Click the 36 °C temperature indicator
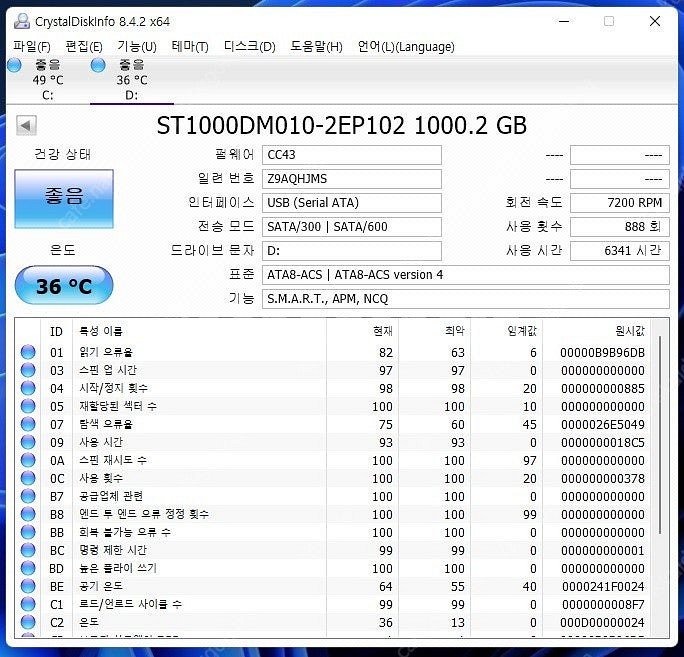 pos(64,285)
